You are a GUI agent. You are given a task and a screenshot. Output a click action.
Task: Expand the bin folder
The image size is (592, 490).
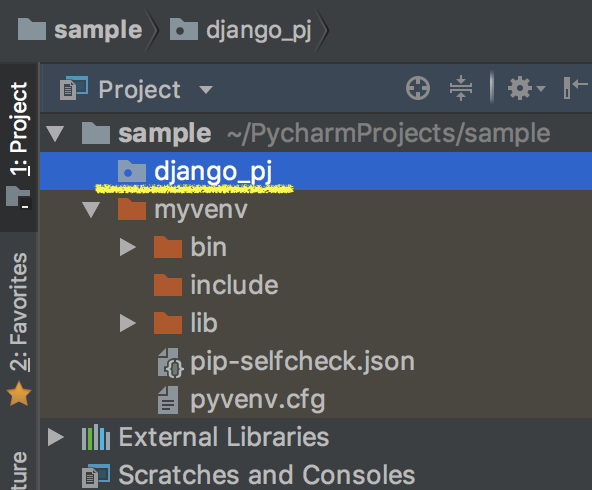(128, 247)
